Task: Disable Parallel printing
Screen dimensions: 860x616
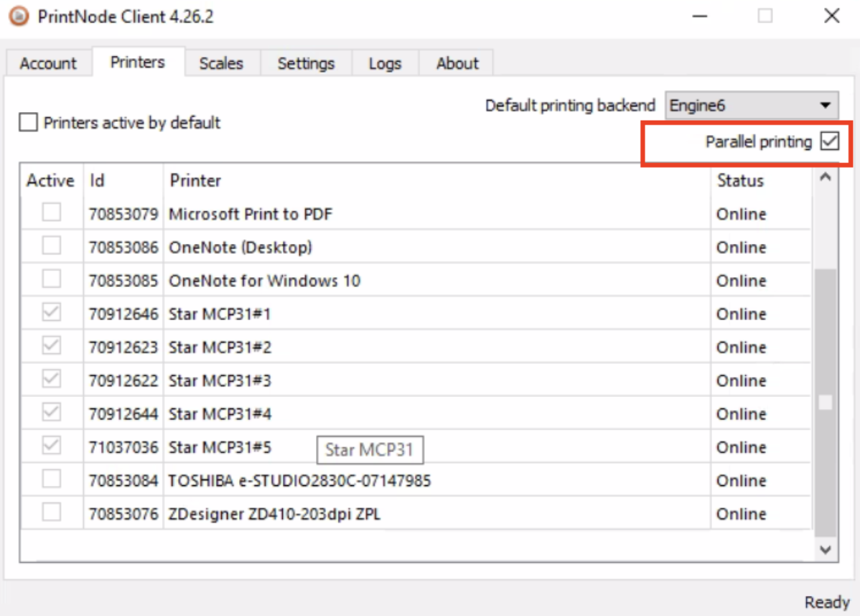Action: point(831,142)
